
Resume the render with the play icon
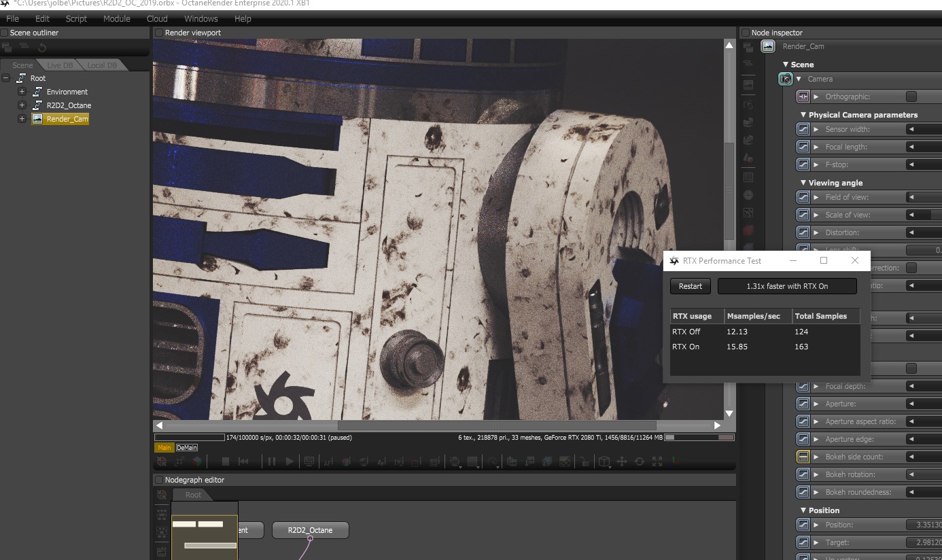click(x=290, y=461)
